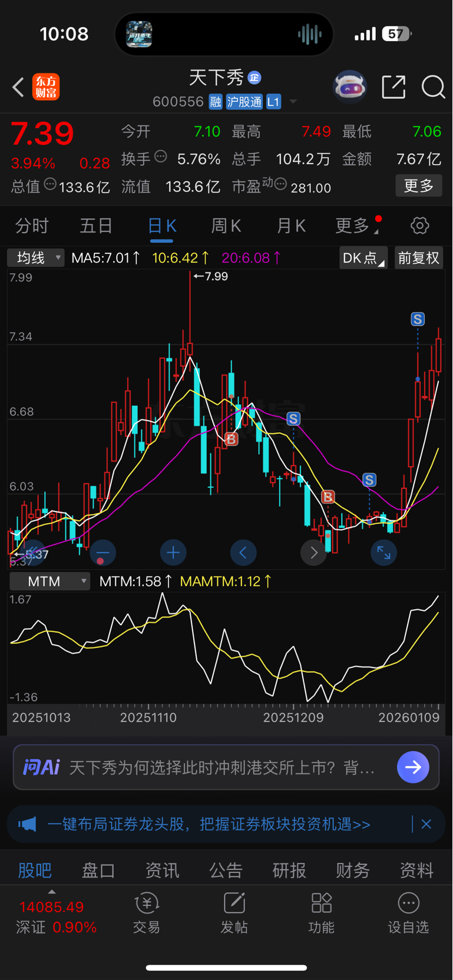Open chart settings gear icon

(420, 225)
